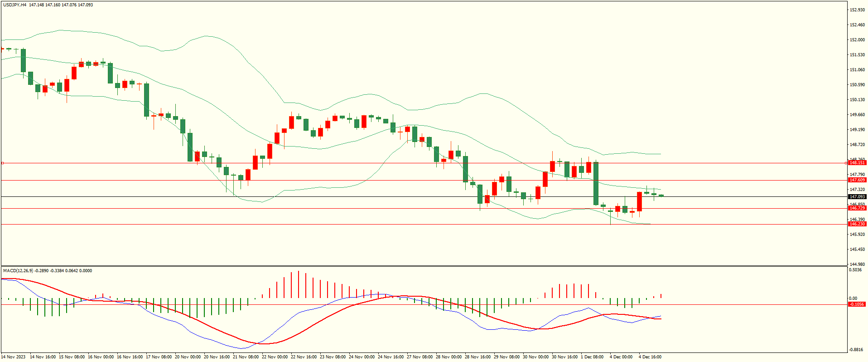Click the 28 Nov 00:00 time label
The height and width of the screenshot is (362, 868).
[448, 357]
